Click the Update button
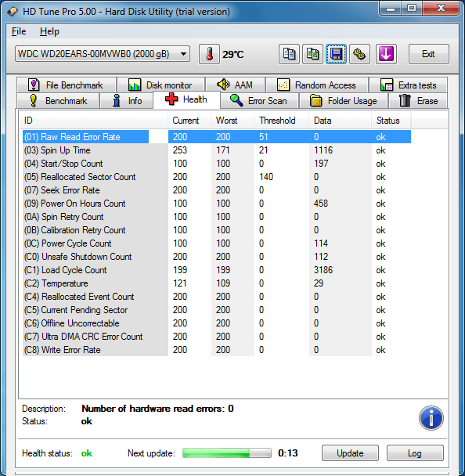Screen dimensions: 465x476 (x=350, y=453)
